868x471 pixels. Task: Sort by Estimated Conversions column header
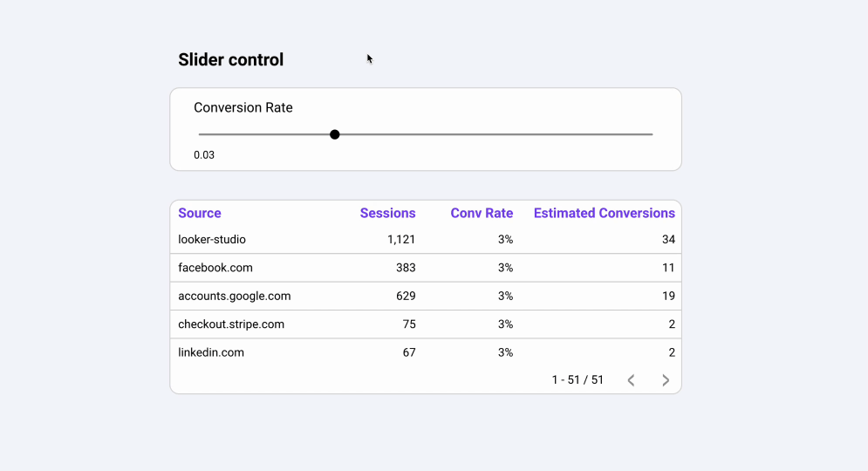pyautogui.click(x=604, y=213)
